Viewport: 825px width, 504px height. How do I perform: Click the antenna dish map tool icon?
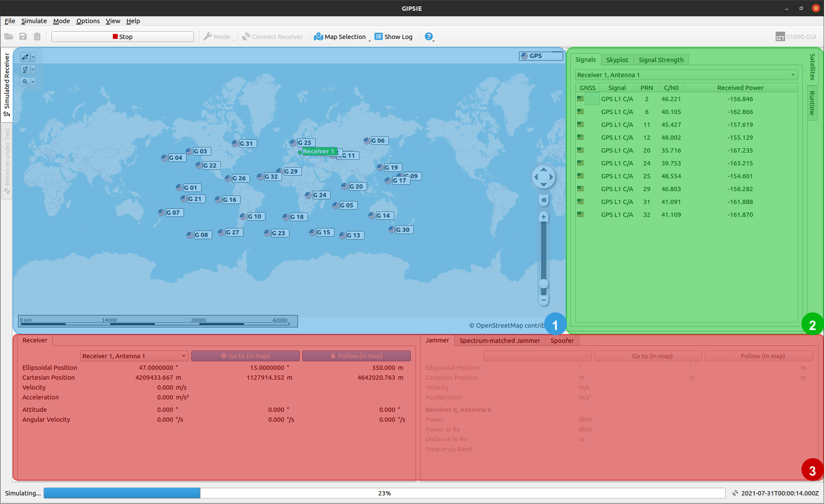pyautogui.click(x=25, y=69)
